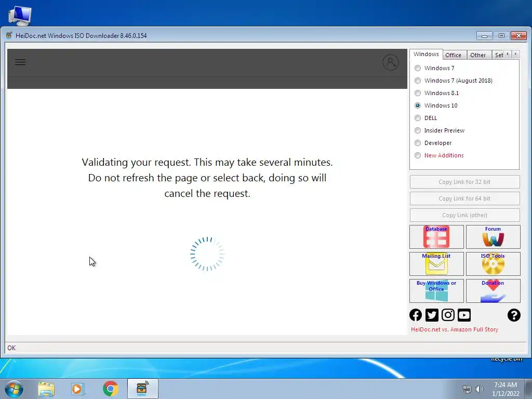The image size is (532, 399).
Task: Launch Google Chrome from the taskbar
Action: click(110, 389)
